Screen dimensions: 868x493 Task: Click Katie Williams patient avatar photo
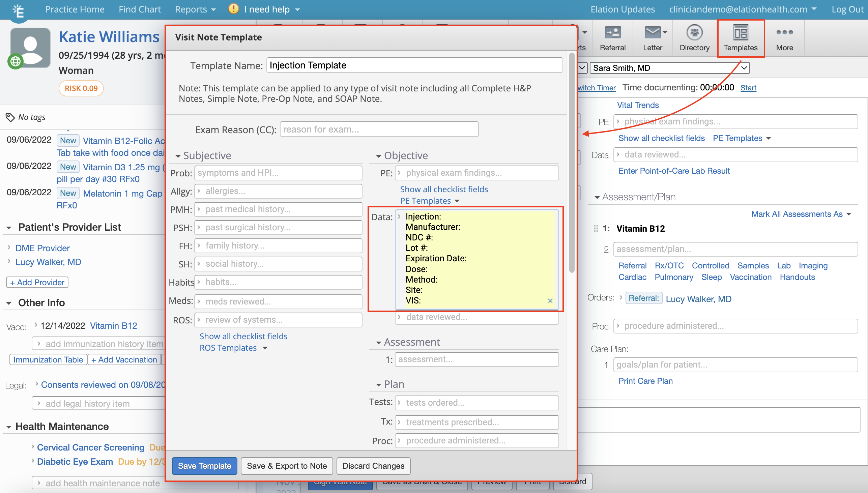(30, 48)
